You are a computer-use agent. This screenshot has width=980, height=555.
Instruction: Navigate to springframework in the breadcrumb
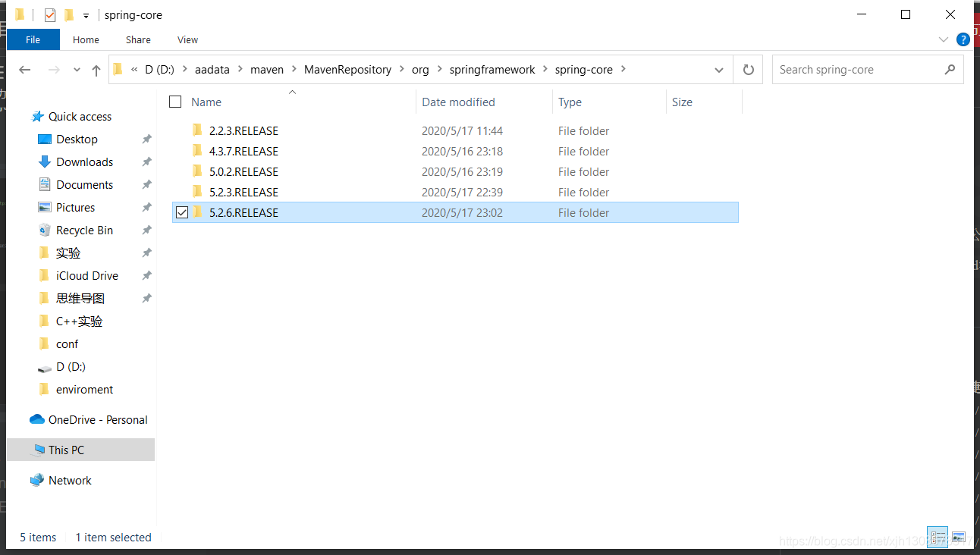492,70
